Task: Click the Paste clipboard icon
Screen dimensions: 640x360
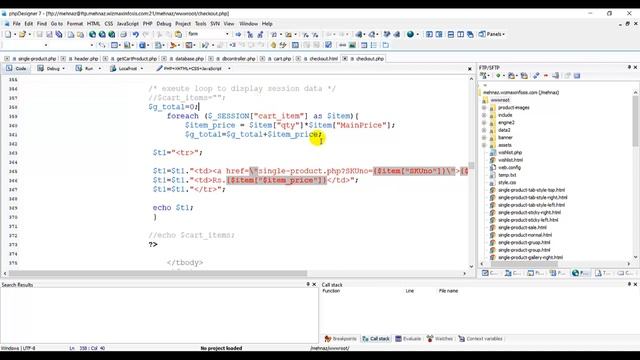Action: pyautogui.click(x=178, y=34)
